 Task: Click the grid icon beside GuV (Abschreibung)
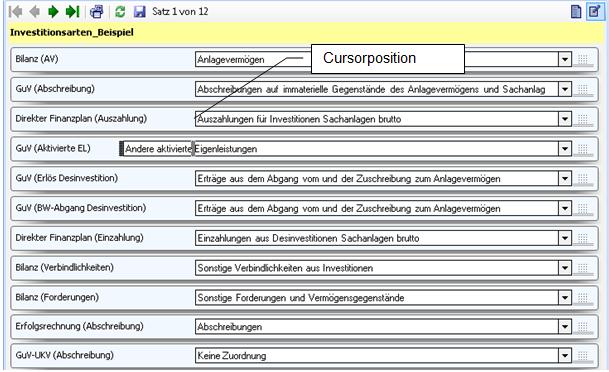click(583, 90)
